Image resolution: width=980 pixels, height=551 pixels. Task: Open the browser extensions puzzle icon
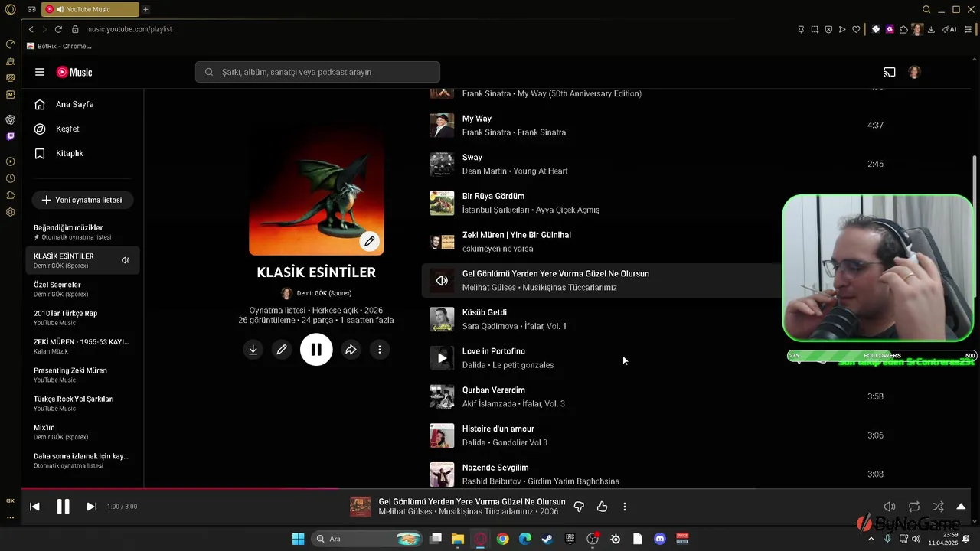tap(903, 29)
